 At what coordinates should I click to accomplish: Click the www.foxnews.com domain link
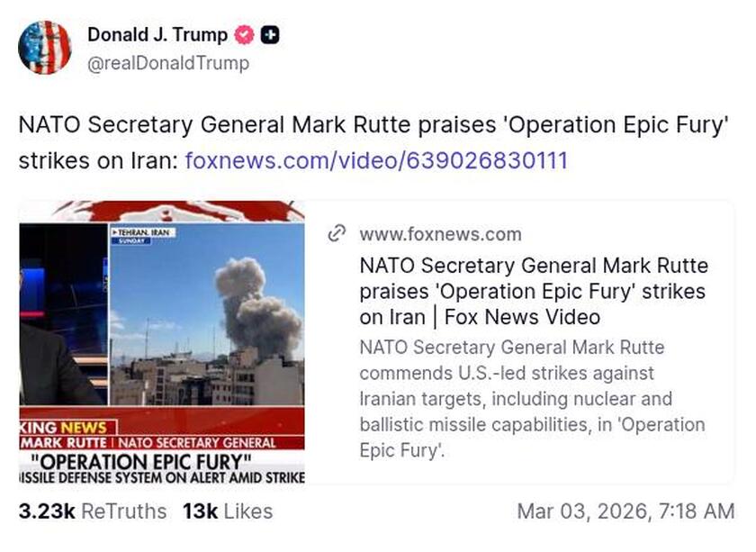pyautogui.click(x=438, y=233)
